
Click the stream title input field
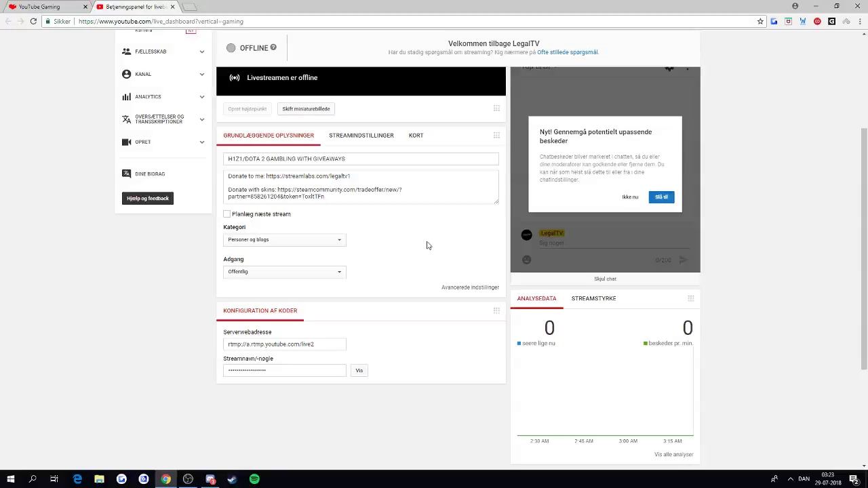point(361,159)
